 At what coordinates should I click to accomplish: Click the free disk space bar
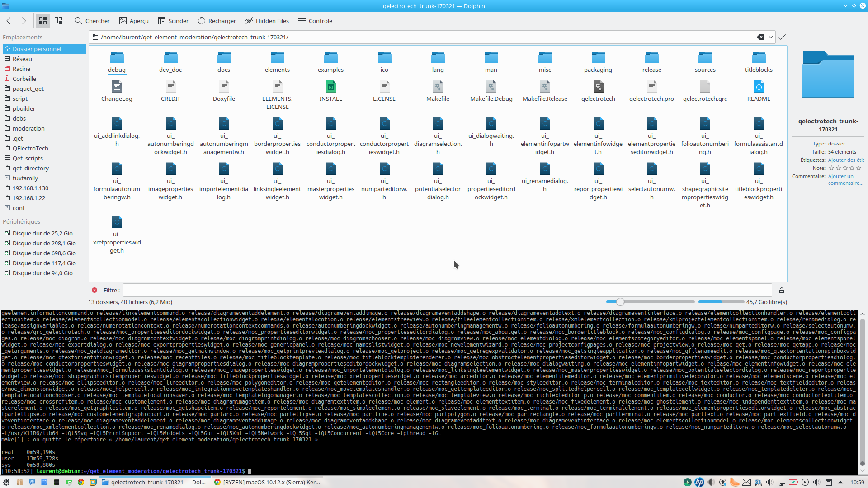click(x=721, y=302)
